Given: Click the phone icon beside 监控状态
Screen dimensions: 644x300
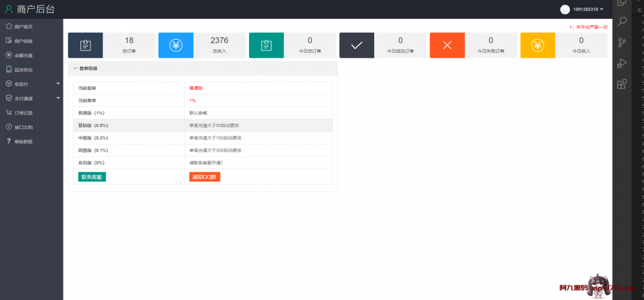Looking at the screenshot, I should 8,69.
